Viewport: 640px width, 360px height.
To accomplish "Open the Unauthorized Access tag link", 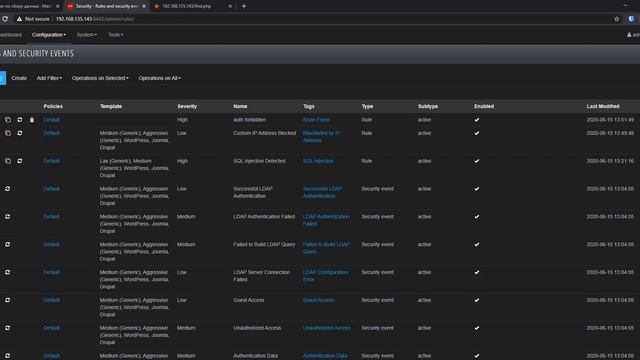I will tap(327, 328).
